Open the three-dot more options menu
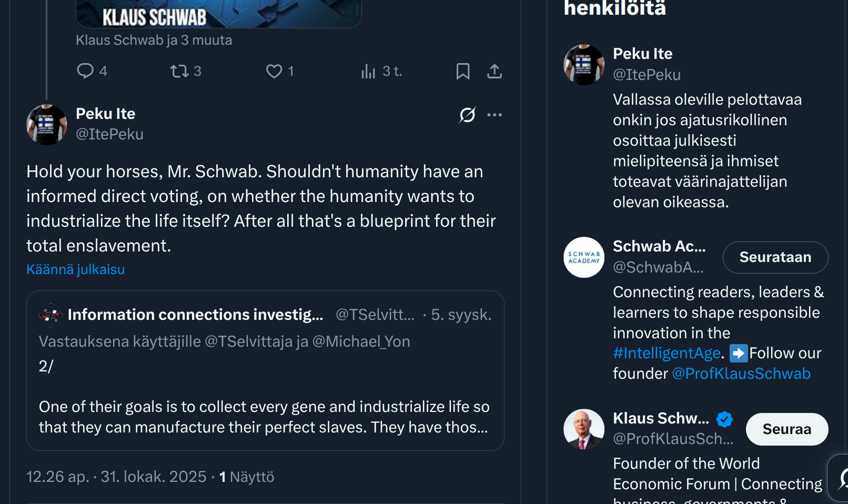The width and height of the screenshot is (848, 504). click(x=494, y=115)
